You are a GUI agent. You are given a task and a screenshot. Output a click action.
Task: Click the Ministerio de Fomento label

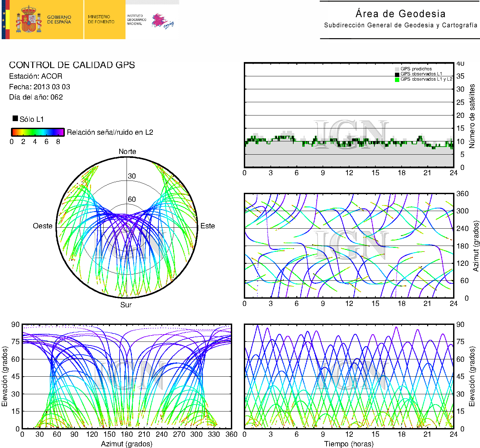pos(101,19)
